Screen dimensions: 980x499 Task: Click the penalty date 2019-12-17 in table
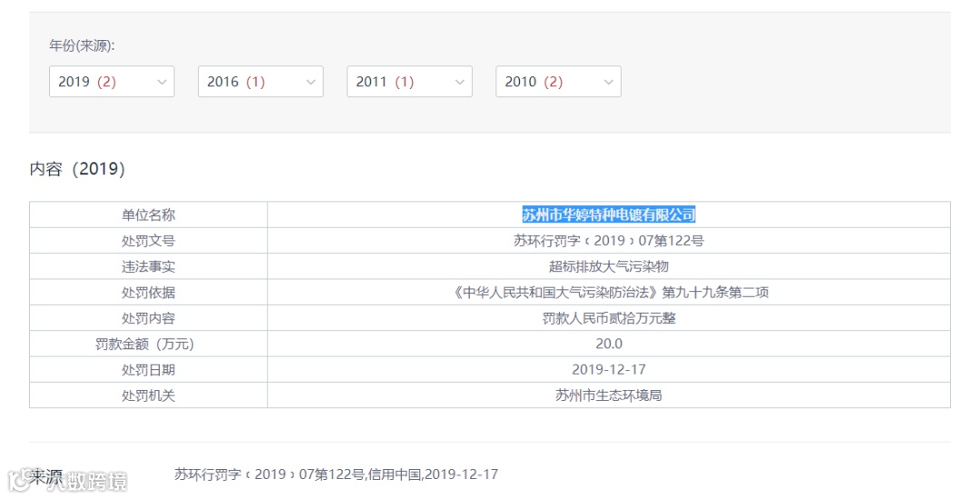(x=609, y=370)
